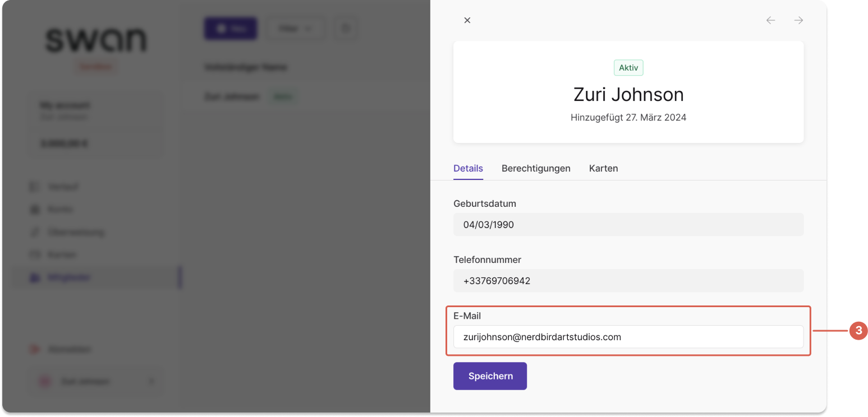The width and height of the screenshot is (868, 417).
Task: Open the Berechtigungen tab
Action: tap(536, 168)
